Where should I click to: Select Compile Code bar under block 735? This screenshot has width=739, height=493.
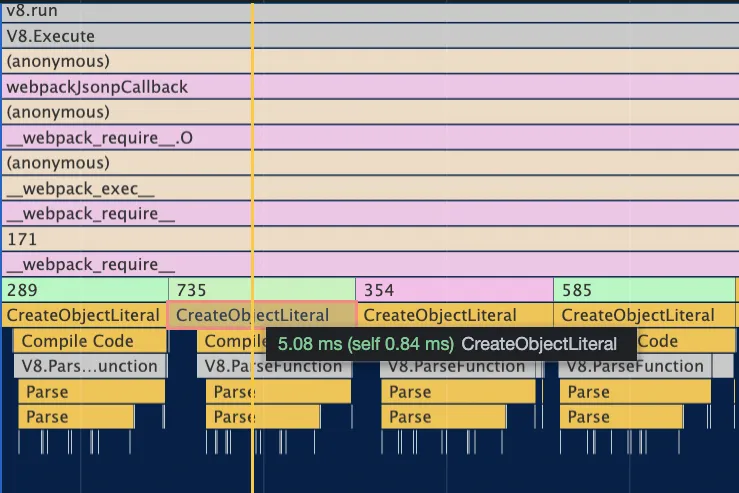pos(232,341)
